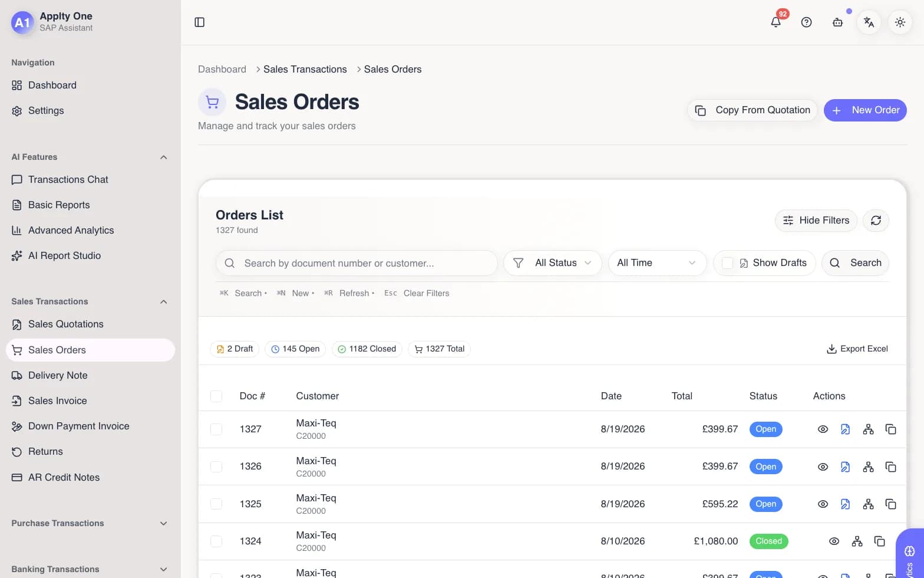The image size is (924, 578).
Task: Filter by the 1182 Closed chip
Action: (367, 349)
